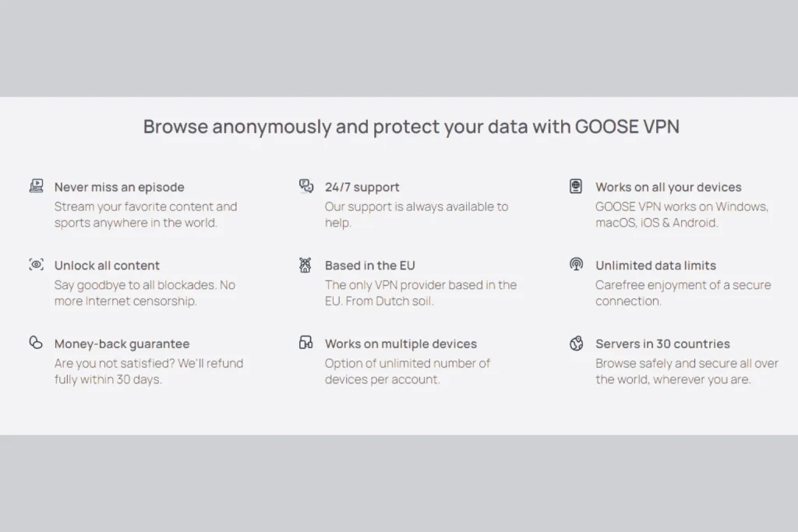The image size is (798, 532).
Task: Click the windmill icon for Based in the EU
Action: tap(305, 265)
